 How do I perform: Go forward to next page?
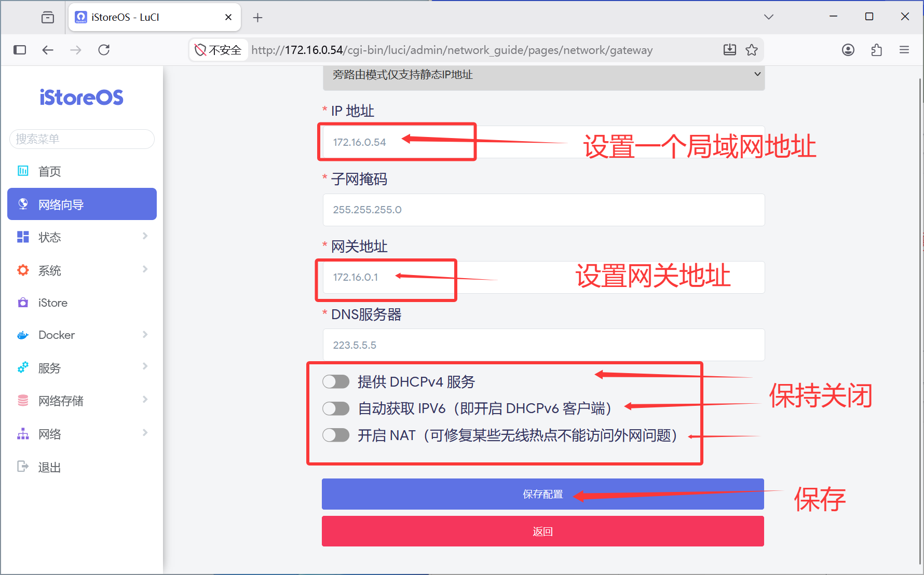76,50
